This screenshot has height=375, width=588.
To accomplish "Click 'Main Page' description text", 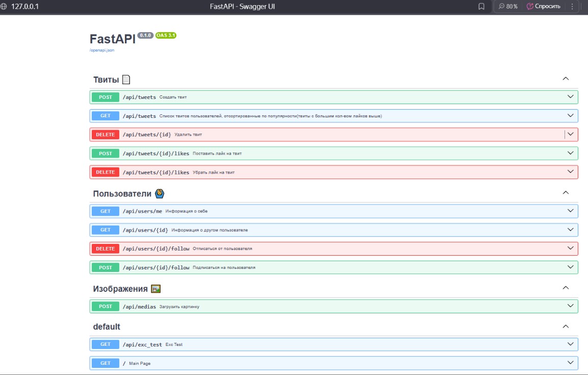I will click(x=140, y=363).
